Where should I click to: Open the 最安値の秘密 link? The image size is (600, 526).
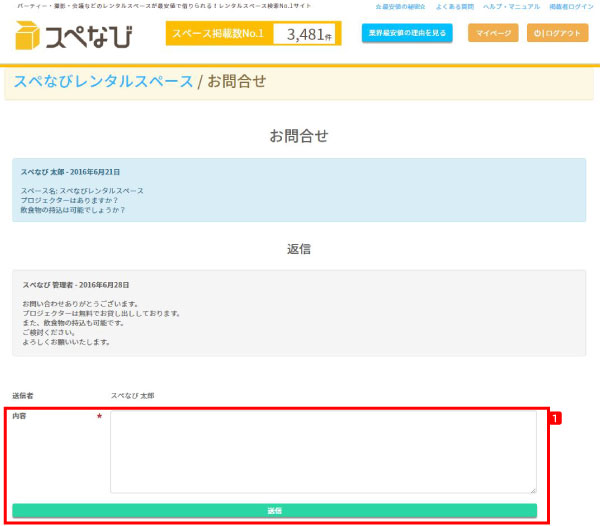tap(404, 6)
